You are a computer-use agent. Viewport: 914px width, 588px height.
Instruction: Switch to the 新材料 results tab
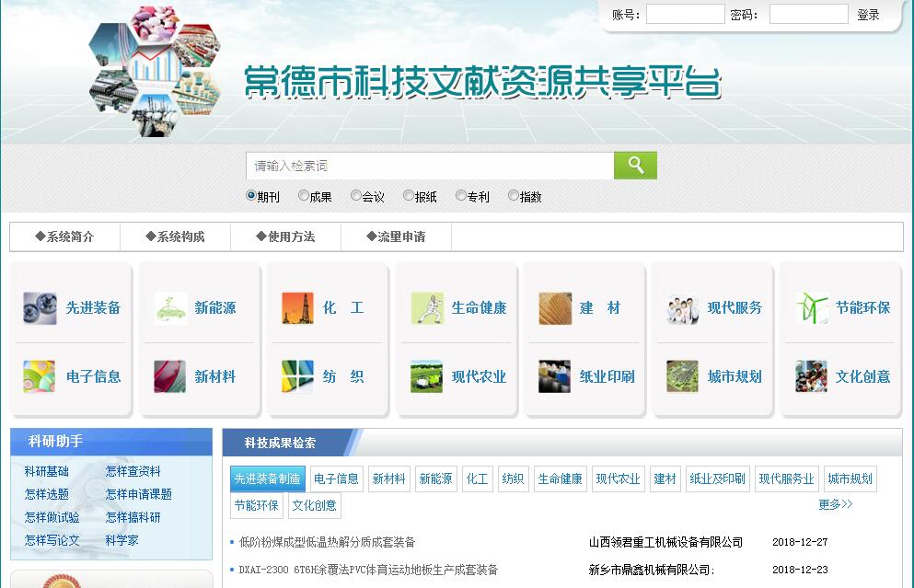tap(388, 478)
